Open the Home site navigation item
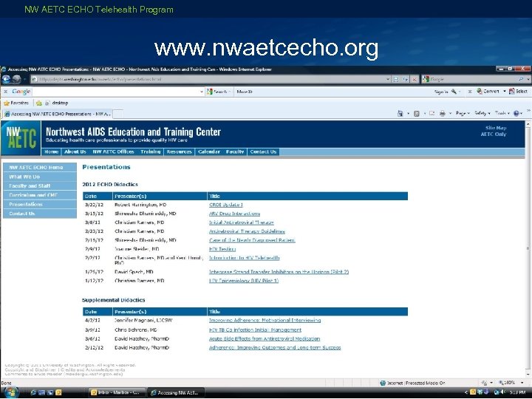The width and height of the screenshot is (532, 399). [x=51, y=151]
